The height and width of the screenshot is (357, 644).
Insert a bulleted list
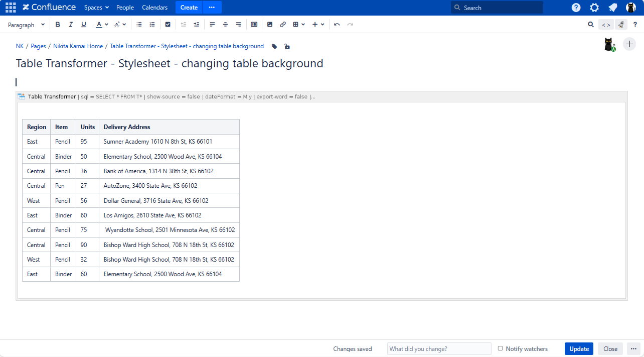(x=139, y=25)
